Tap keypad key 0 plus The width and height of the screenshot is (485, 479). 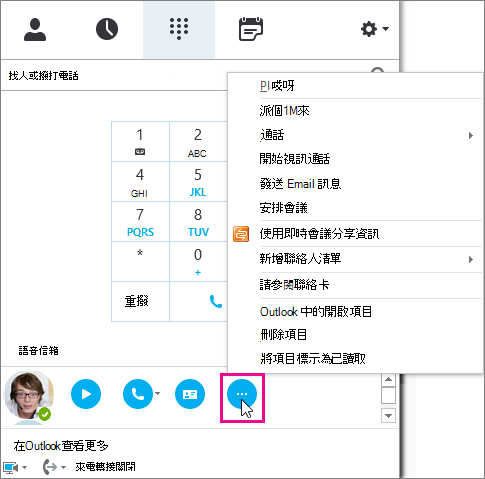[x=198, y=262]
